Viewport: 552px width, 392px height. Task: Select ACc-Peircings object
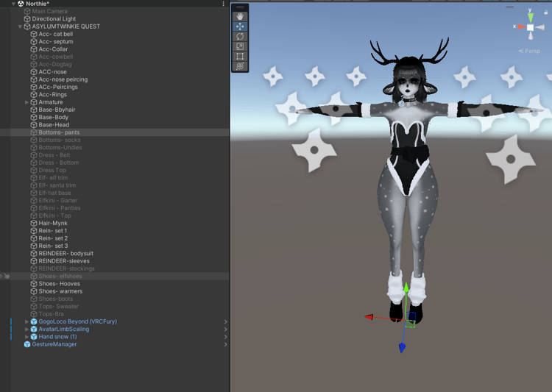(x=58, y=87)
